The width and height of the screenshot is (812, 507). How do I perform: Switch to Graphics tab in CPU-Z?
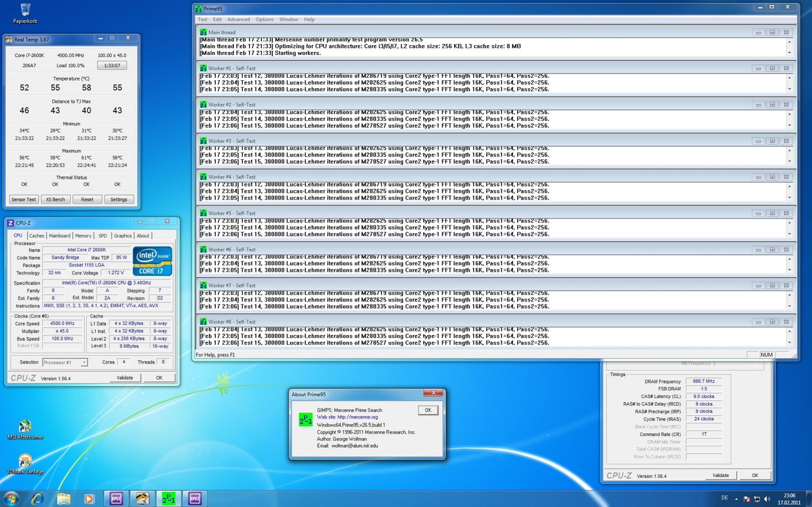123,236
